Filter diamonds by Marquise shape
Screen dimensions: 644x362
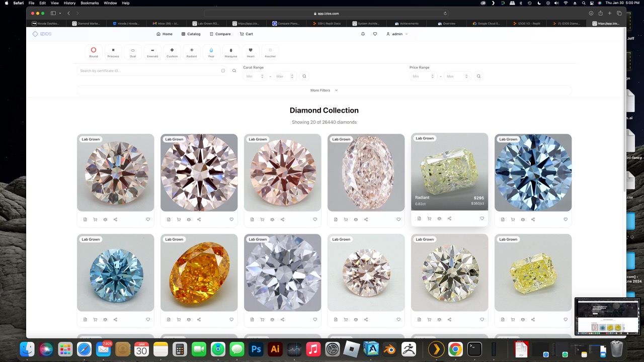click(231, 52)
